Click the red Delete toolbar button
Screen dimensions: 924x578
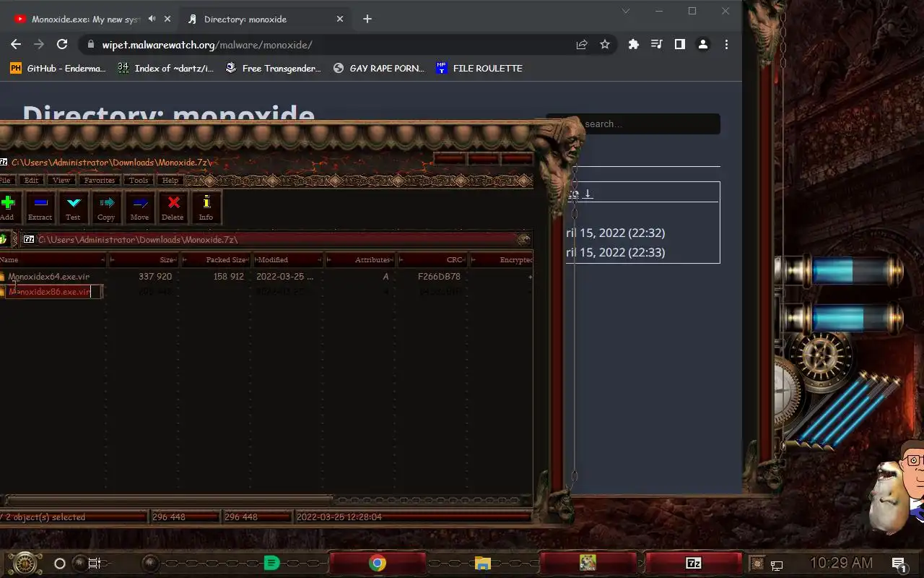(173, 207)
